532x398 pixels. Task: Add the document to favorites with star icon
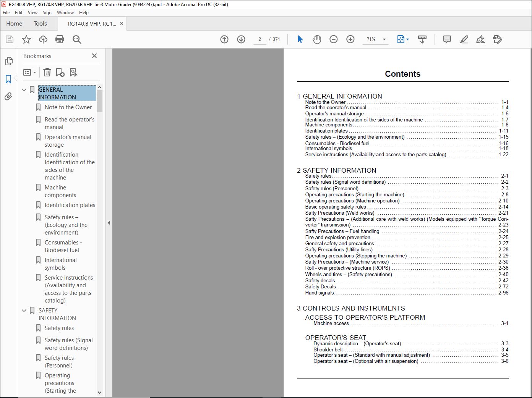pos(26,39)
